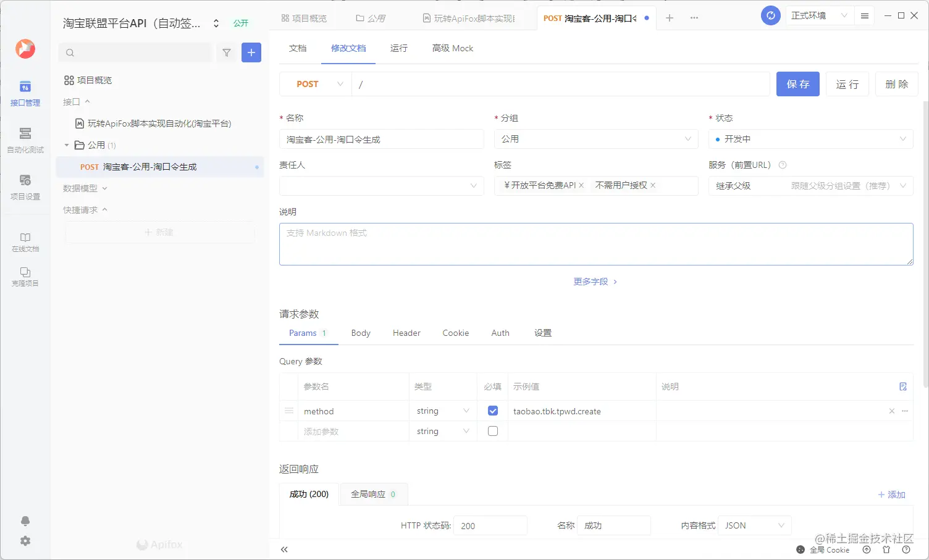The image size is (929, 560).
Task: Open 在线文档 from the sidebar
Action: 25,241
